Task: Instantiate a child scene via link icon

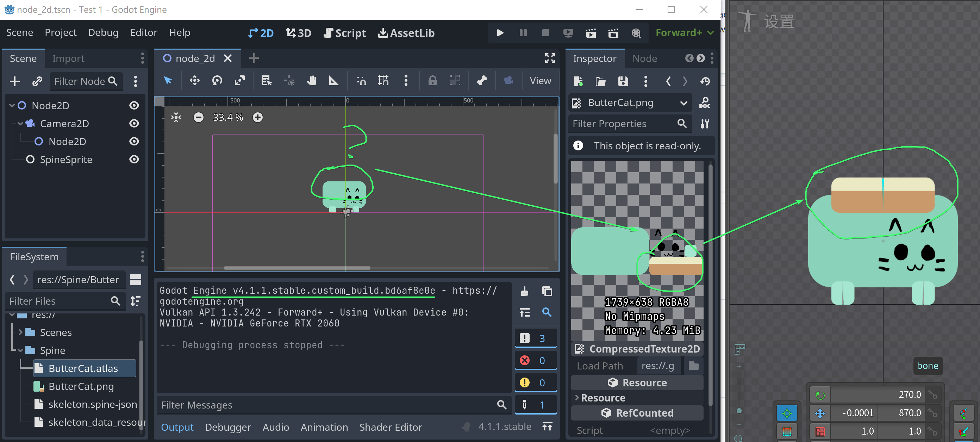Action: (37, 81)
